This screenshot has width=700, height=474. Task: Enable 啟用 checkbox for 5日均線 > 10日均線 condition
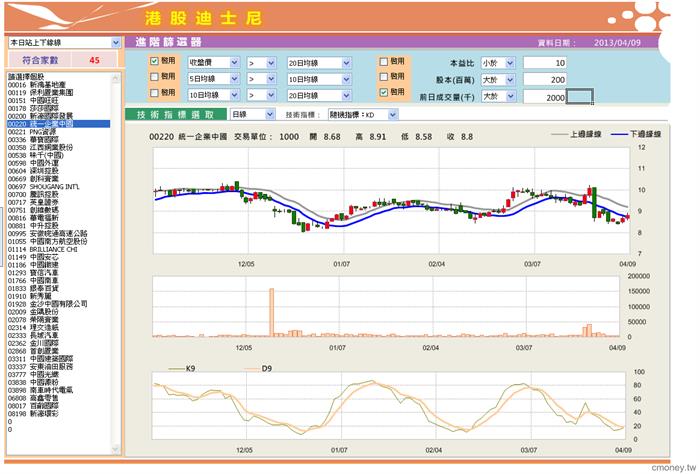coord(154,77)
